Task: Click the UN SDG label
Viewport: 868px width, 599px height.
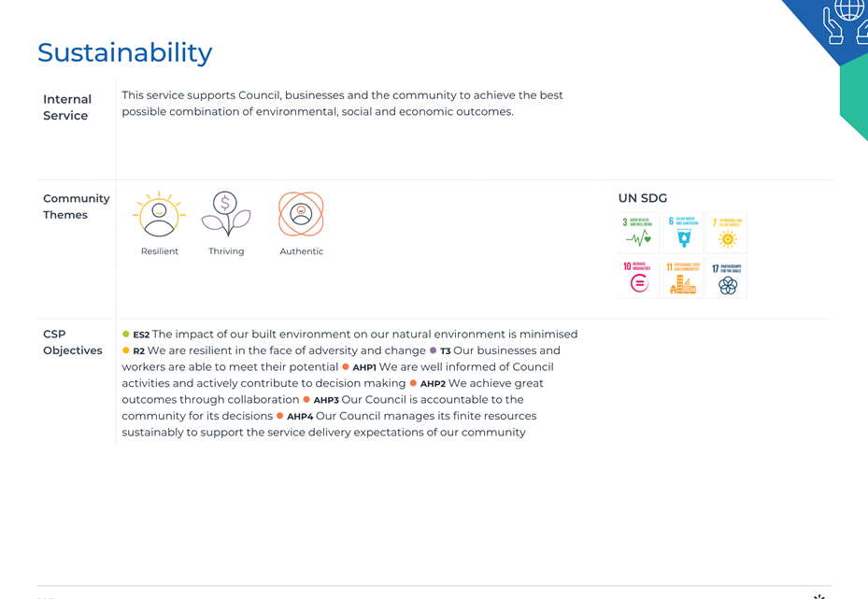Action: [x=643, y=198]
